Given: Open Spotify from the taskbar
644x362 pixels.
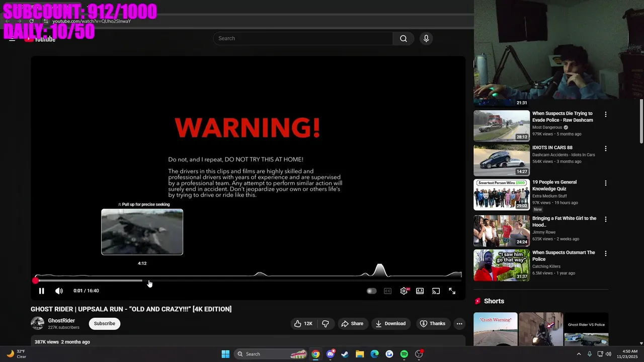Looking at the screenshot, I should point(404,354).
